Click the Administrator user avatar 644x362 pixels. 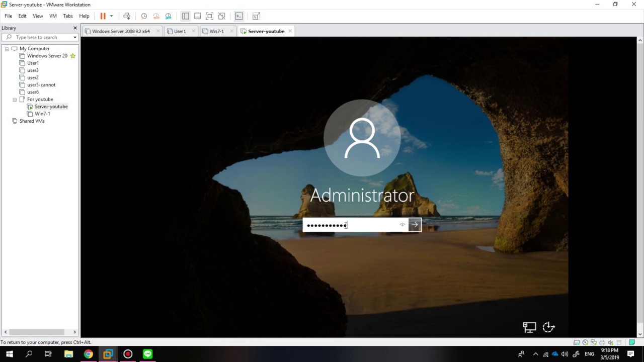point(362,138)
